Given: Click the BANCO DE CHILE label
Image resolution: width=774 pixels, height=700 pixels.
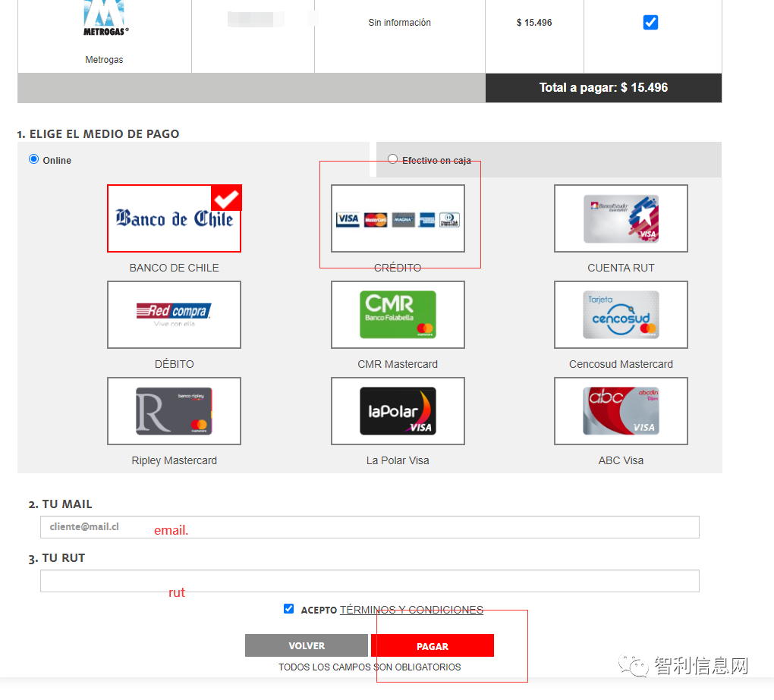Looking at the screenshot, I should 175,268.
